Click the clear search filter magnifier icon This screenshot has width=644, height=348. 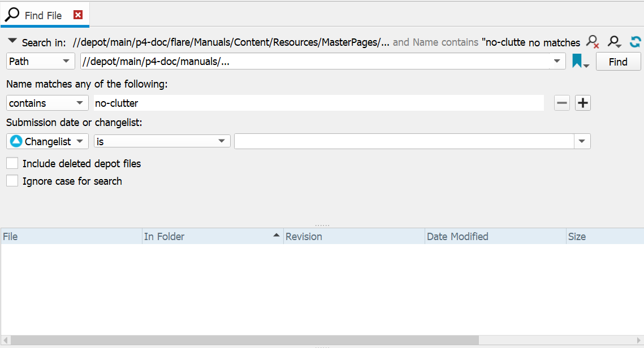pos(593,41)
